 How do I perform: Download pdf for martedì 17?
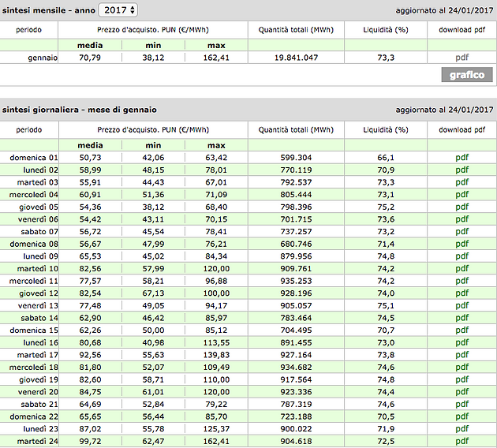point(461,355)
